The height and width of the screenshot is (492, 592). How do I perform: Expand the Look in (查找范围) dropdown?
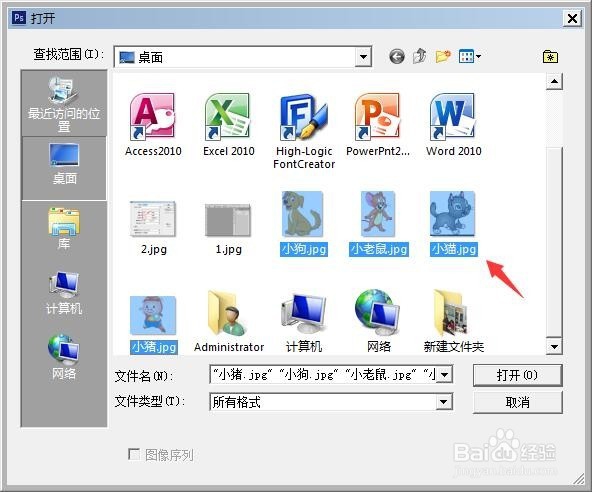pyautogui.click(x=363, y=57)
